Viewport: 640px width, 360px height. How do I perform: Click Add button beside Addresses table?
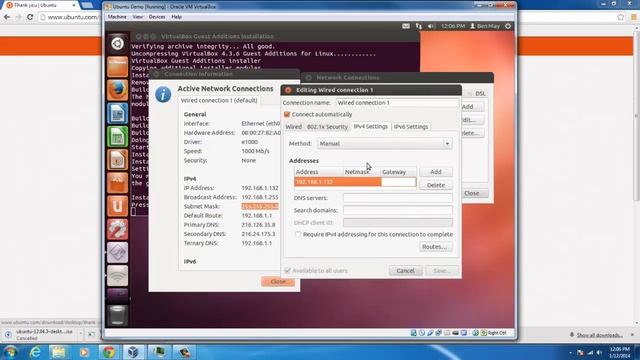[x=436, y=172]
